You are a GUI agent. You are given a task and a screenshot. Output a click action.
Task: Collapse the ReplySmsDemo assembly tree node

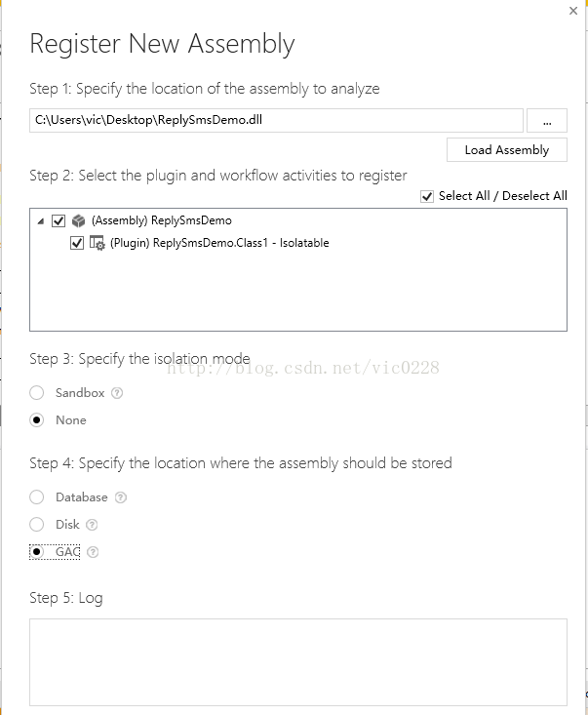pos(41,221)
